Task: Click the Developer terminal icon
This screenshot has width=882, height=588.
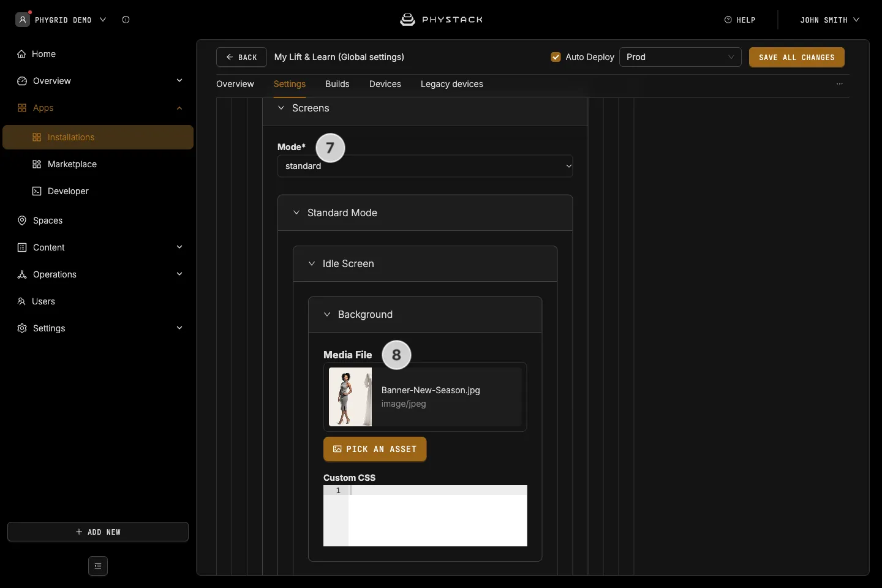Action: tap(37, 191)
